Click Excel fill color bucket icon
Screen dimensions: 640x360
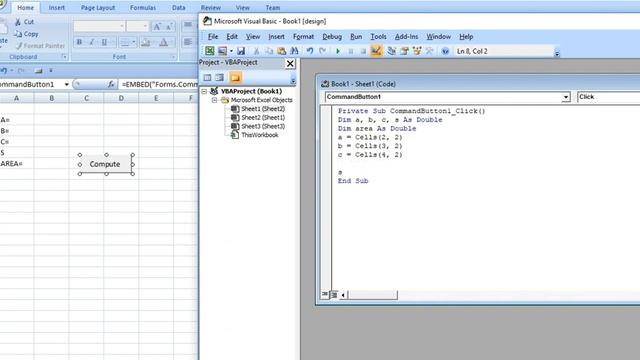(145, 42)
